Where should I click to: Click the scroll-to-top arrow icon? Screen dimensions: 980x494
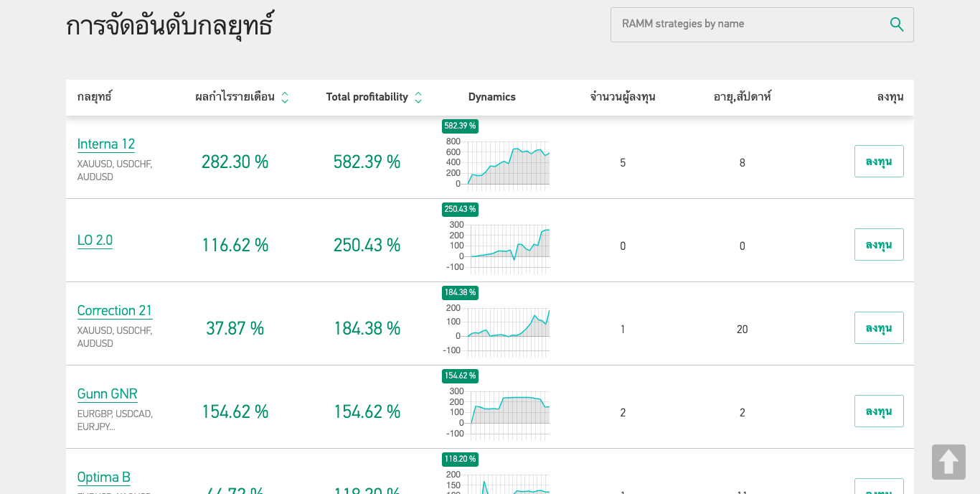point(948,462)
